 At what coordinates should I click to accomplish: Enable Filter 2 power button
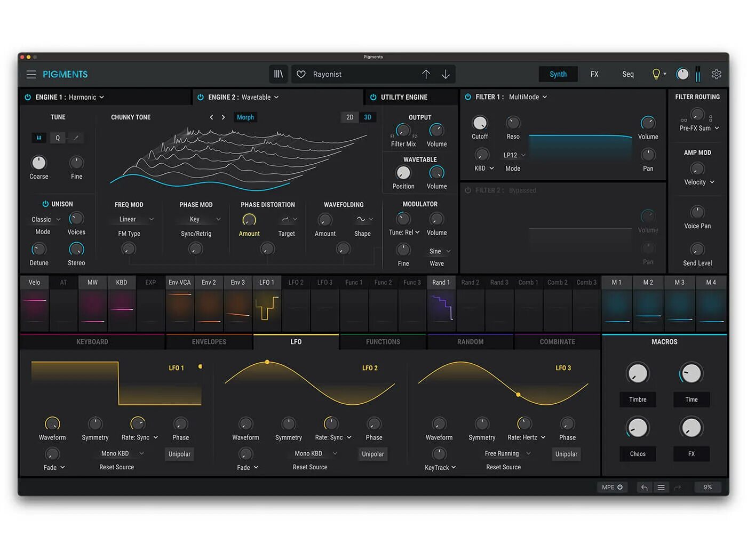coord(468,190)
